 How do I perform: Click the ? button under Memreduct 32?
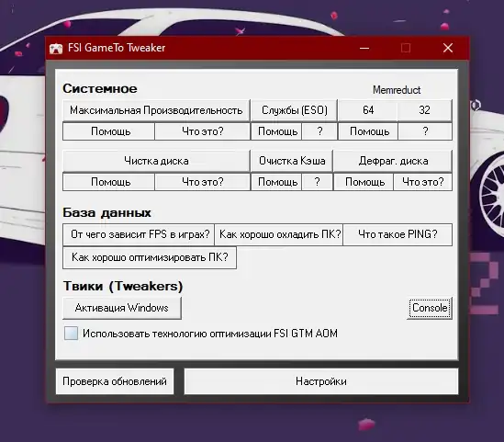point(425,131)
